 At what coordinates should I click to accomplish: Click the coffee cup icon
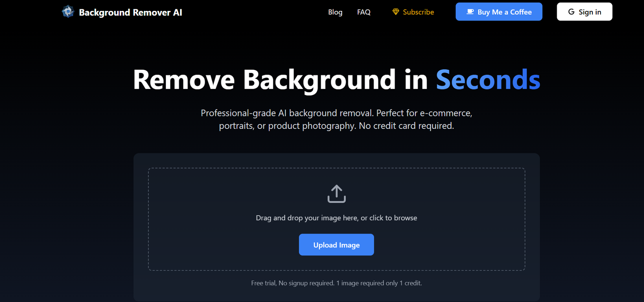tap(470, 12)
